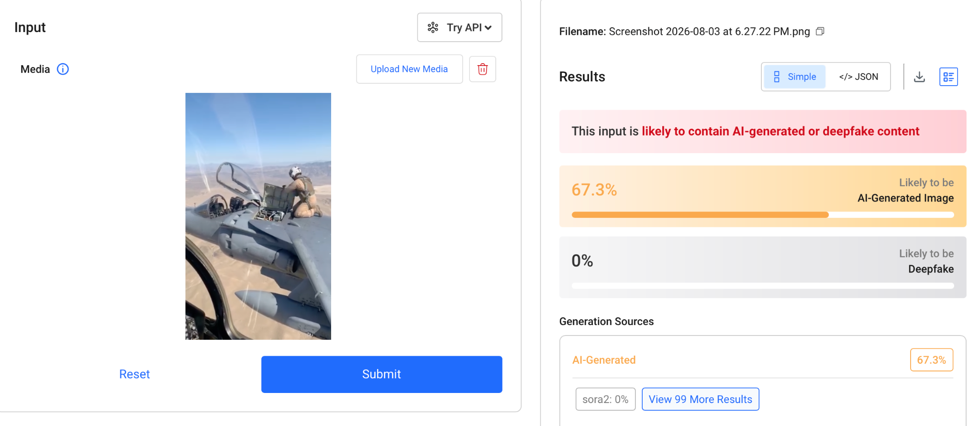Switch results to JSON view
Screen dimensions: 980x426
point(858,77)
